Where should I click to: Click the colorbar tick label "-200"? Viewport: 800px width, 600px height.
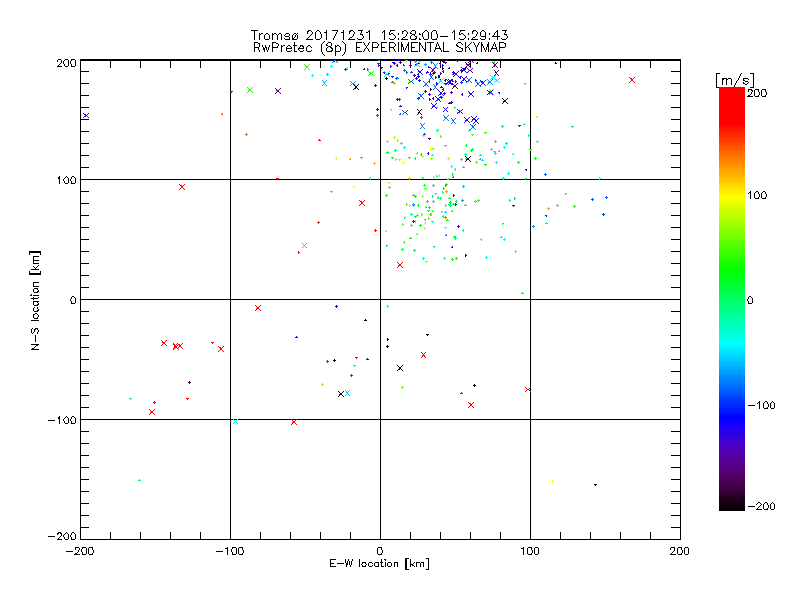coord(761,506)
